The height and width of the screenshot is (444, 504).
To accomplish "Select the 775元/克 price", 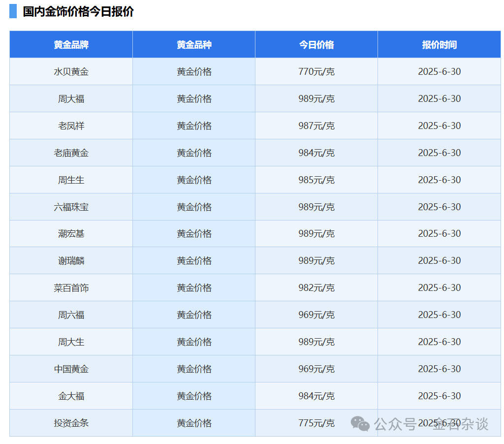I will click(316, 423).
